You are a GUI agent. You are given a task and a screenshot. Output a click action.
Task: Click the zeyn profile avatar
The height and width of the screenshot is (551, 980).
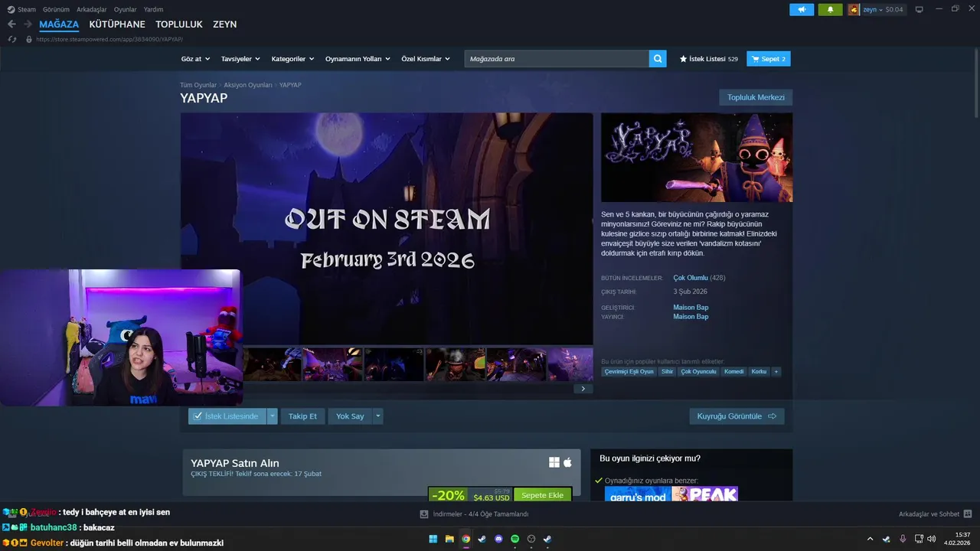click(854, 9)
